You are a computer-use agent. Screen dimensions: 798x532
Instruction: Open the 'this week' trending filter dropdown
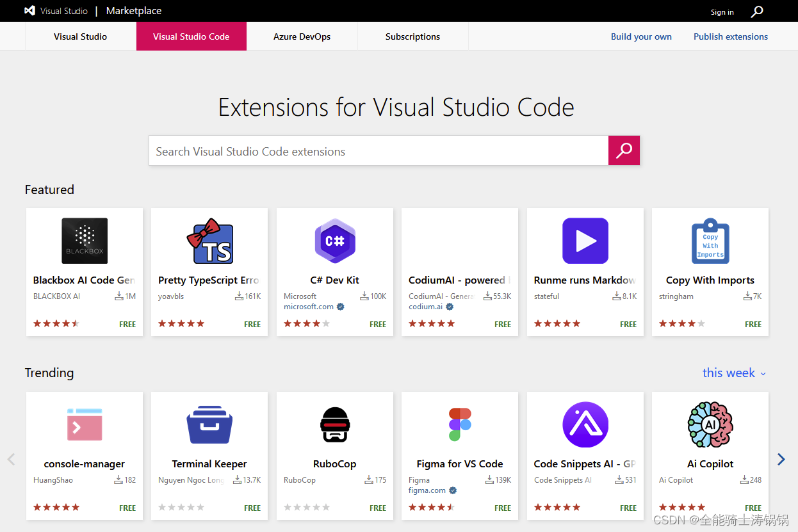(x=733, y=373)
